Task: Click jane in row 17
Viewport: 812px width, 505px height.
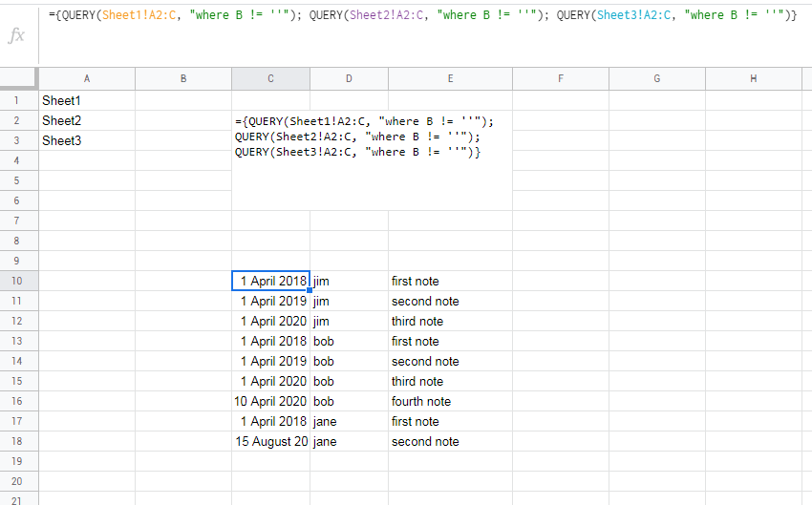Action: click(x=349, y=421)
